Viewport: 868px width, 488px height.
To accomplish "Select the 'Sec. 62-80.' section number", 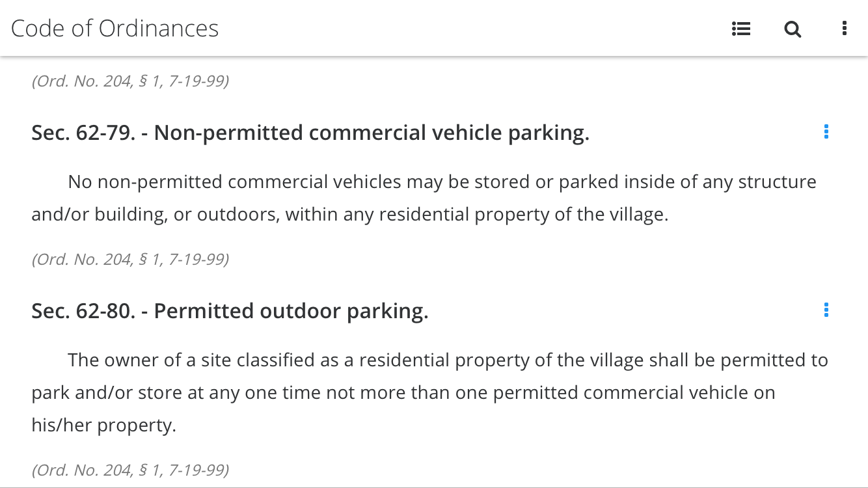I will coord(84,311).
